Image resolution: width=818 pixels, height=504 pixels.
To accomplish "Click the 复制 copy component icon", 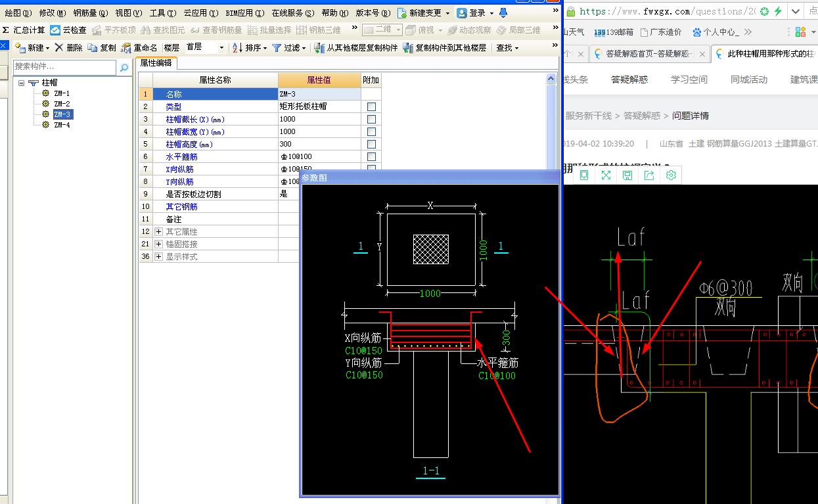I will [93, 47].
